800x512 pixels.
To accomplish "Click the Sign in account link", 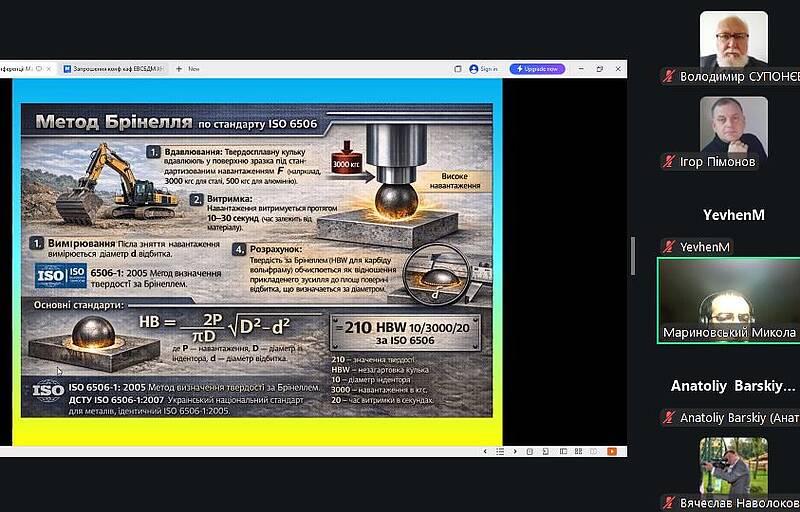I will [484, 69].
